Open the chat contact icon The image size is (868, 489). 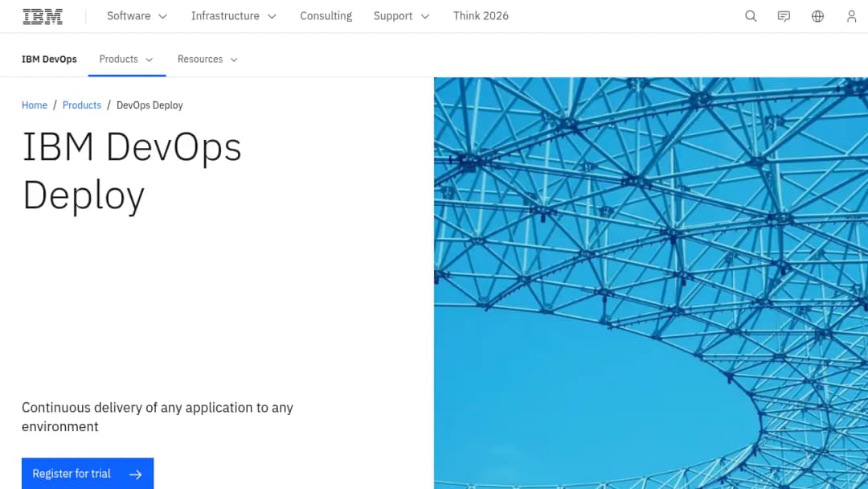(784, 16)
